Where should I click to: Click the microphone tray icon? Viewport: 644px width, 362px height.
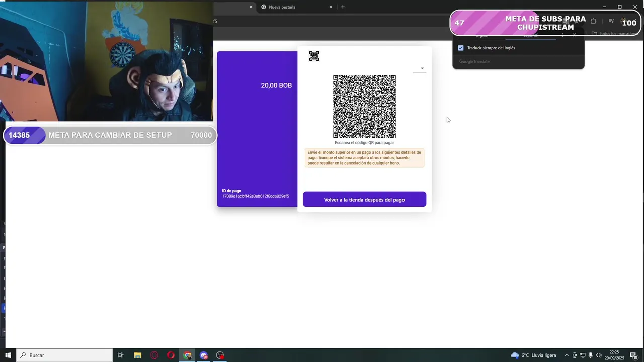591,355
